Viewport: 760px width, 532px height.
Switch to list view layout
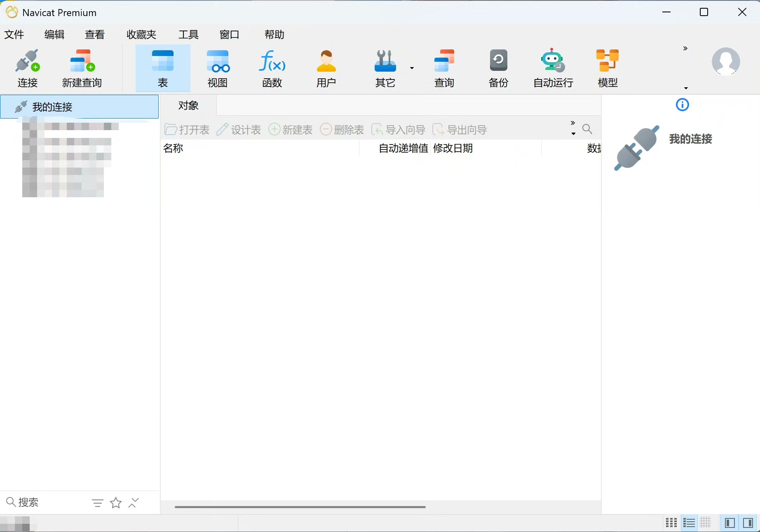[x=689, y=523]
